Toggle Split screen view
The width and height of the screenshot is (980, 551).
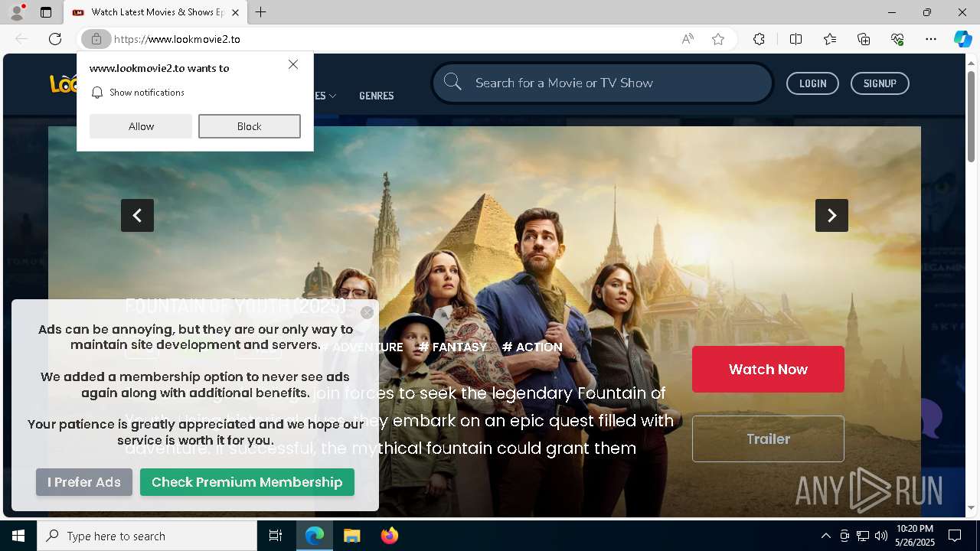point(795,39)
